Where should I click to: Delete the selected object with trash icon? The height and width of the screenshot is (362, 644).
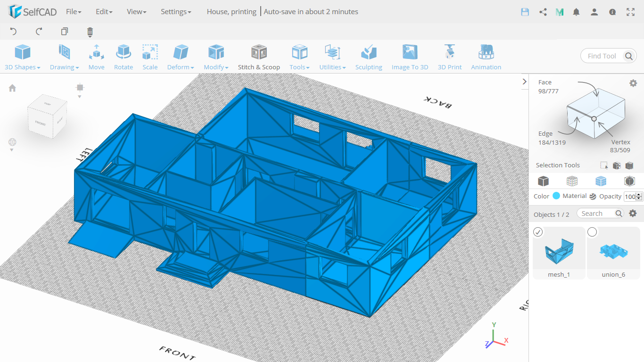click(90, 32)
